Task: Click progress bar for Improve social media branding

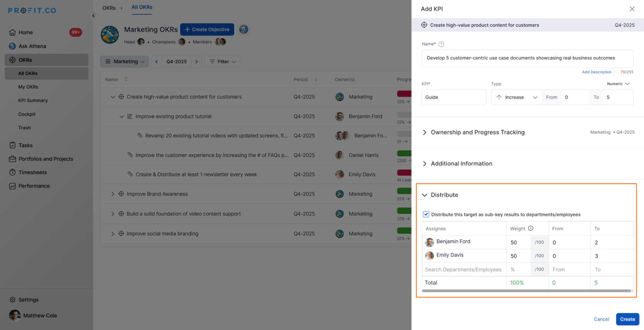Action: point(404,230)
